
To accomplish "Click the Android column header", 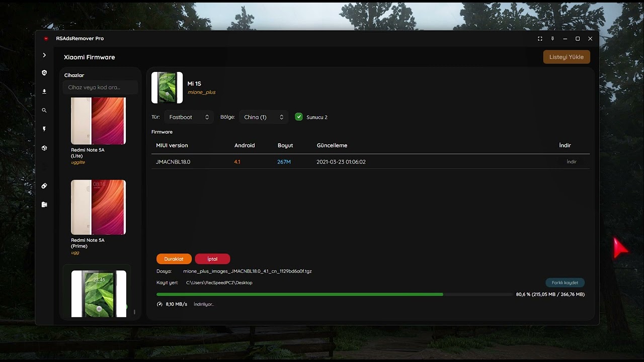I will 245,145.
